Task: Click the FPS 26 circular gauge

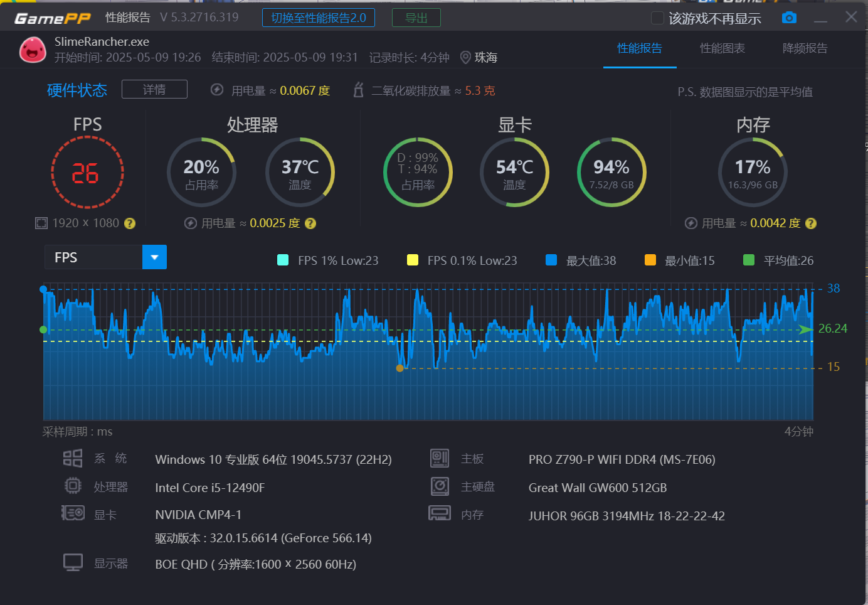Action: pyautogui.click(x=87, y=173)
